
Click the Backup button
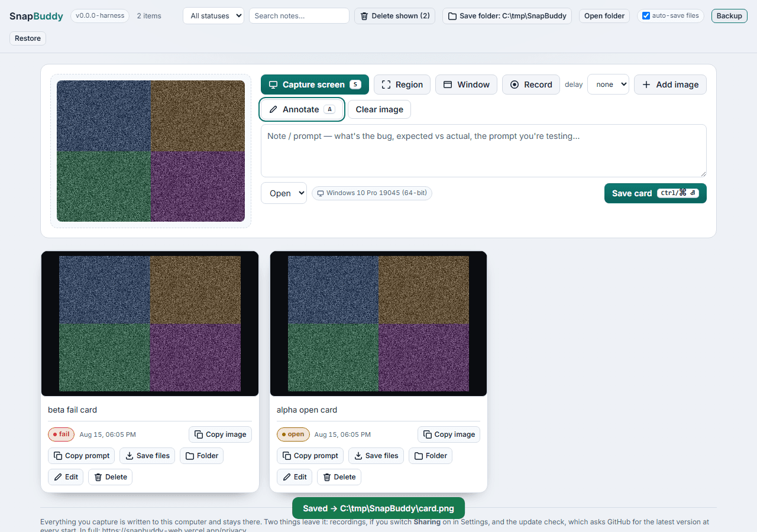tap(729, 16)
